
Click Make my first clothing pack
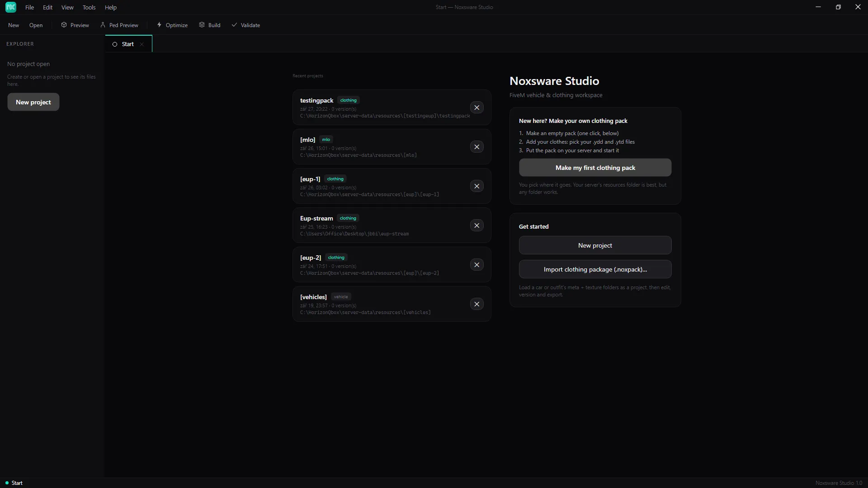595,168
